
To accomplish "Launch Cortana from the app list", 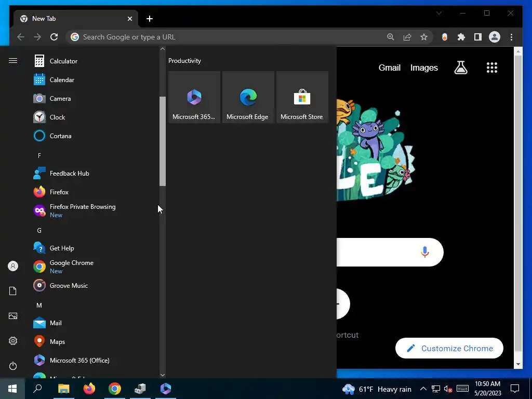I will pyautogui.click(x=95, y=136).
